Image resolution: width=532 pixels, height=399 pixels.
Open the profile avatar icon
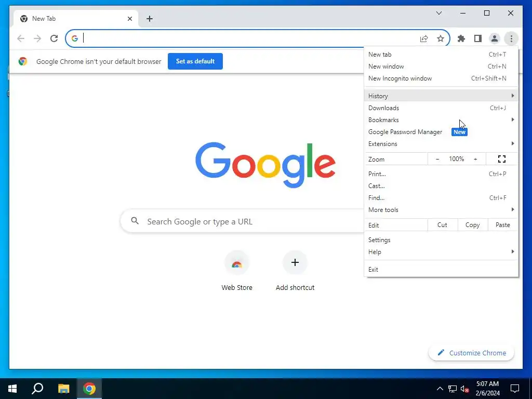coord(495,38)
